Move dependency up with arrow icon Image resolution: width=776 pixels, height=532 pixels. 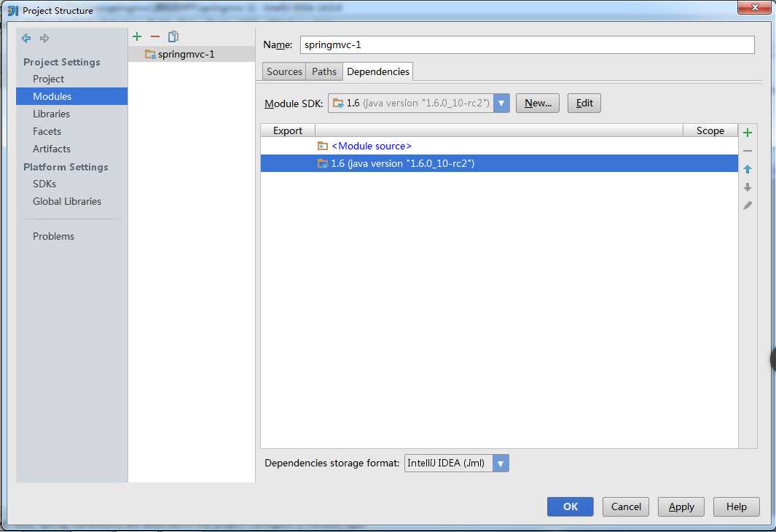[x=748, y=169]
